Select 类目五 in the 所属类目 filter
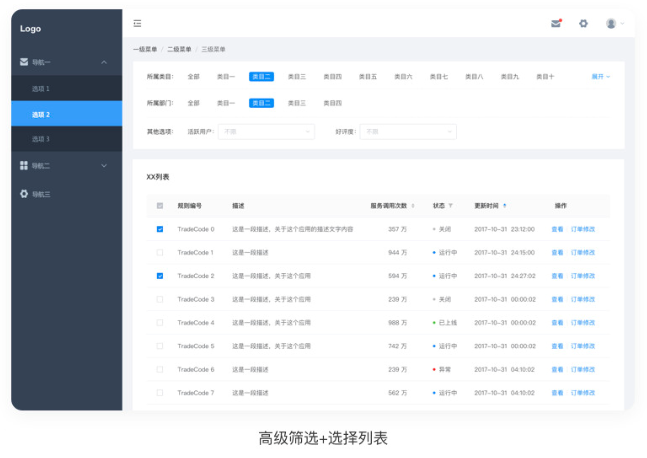Screen dimensions: 647x458 pyautogui.click(x=368, y=76)
